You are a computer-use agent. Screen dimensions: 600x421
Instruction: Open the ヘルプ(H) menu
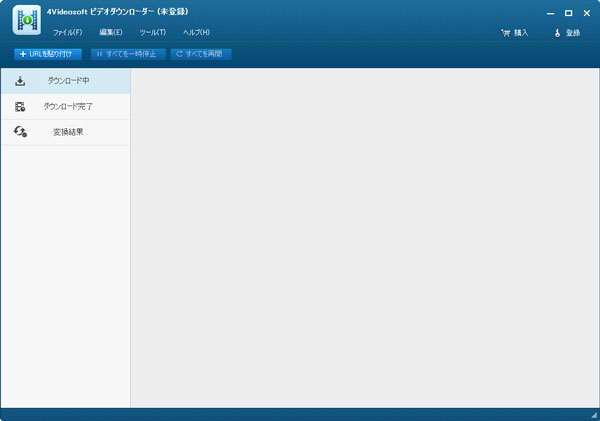[196, 33]
